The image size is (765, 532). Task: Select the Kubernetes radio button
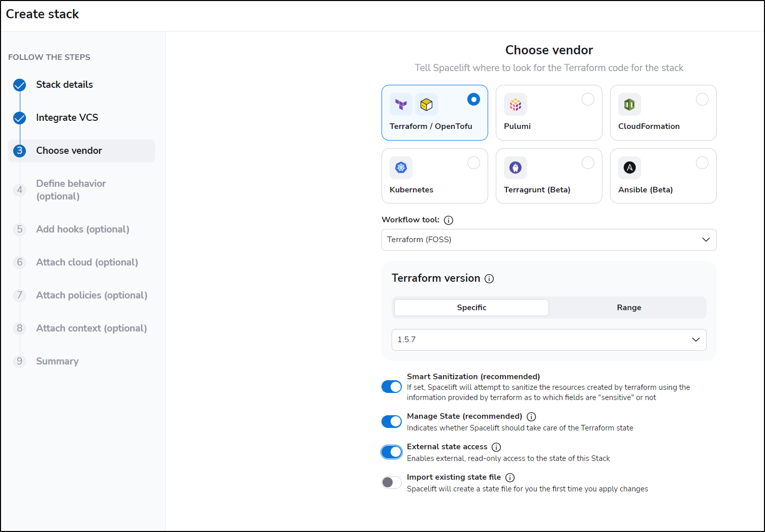pyautogui.click(x=473, y=162)
